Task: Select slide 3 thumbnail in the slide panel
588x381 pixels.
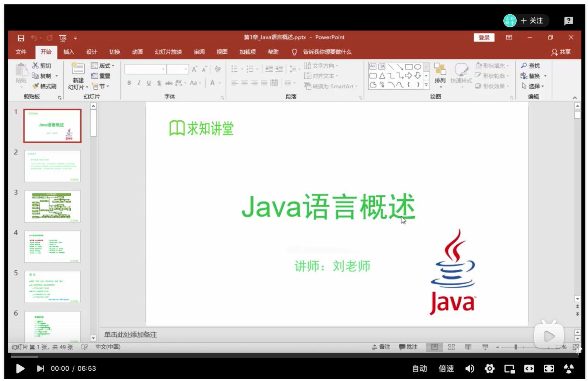Action: (x=52, y=206)
